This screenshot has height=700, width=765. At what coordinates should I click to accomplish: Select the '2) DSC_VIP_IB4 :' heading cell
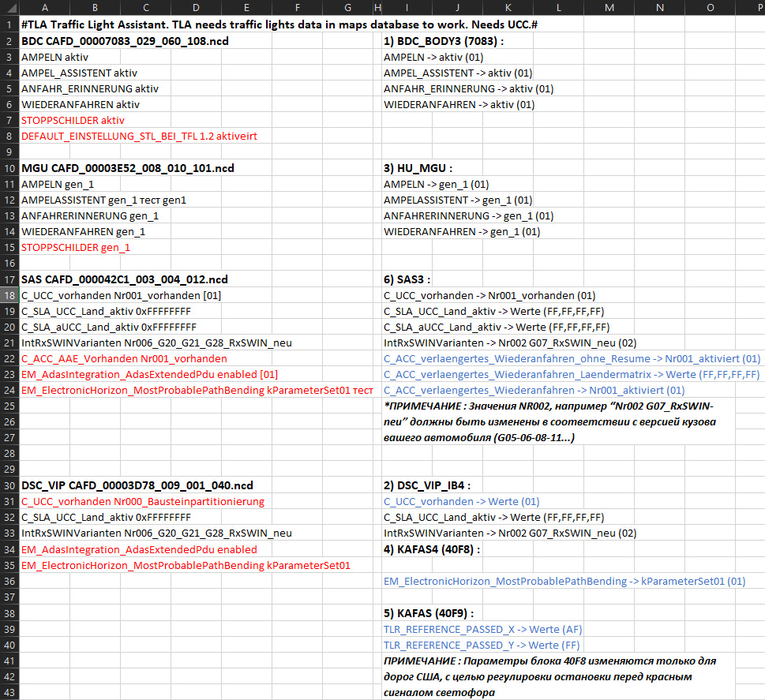click(427, 485)
